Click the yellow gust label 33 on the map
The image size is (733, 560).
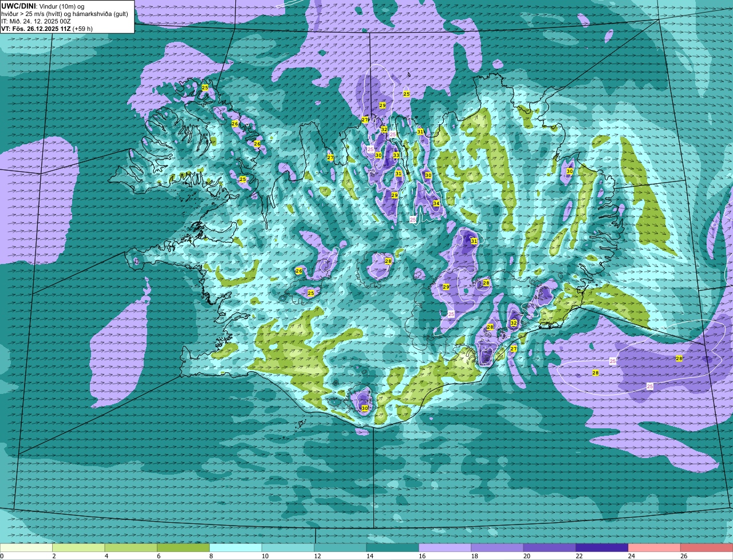(396, 155)
